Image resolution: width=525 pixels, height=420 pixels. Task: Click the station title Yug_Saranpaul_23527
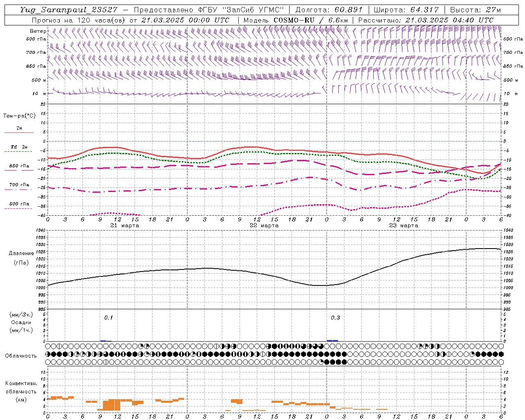pyautogui.click(x=68, y=10)
